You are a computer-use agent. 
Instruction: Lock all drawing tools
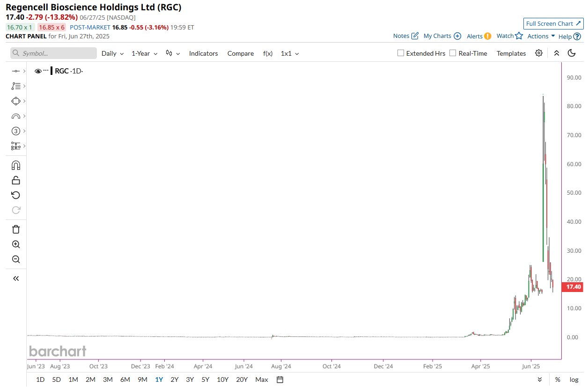[16, 181]
